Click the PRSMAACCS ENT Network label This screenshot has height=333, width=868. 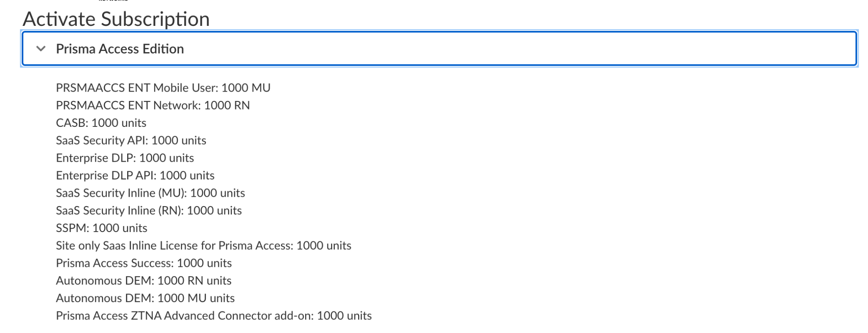[128, 105]
